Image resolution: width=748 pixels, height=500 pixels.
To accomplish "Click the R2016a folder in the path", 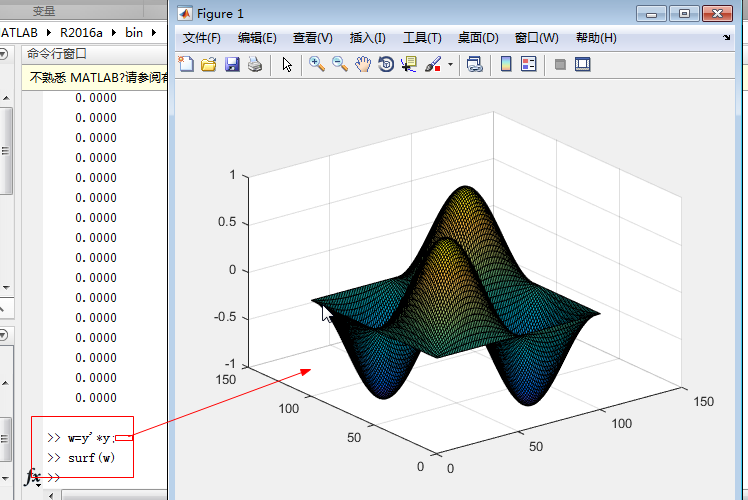I will (x=81, y=32).
